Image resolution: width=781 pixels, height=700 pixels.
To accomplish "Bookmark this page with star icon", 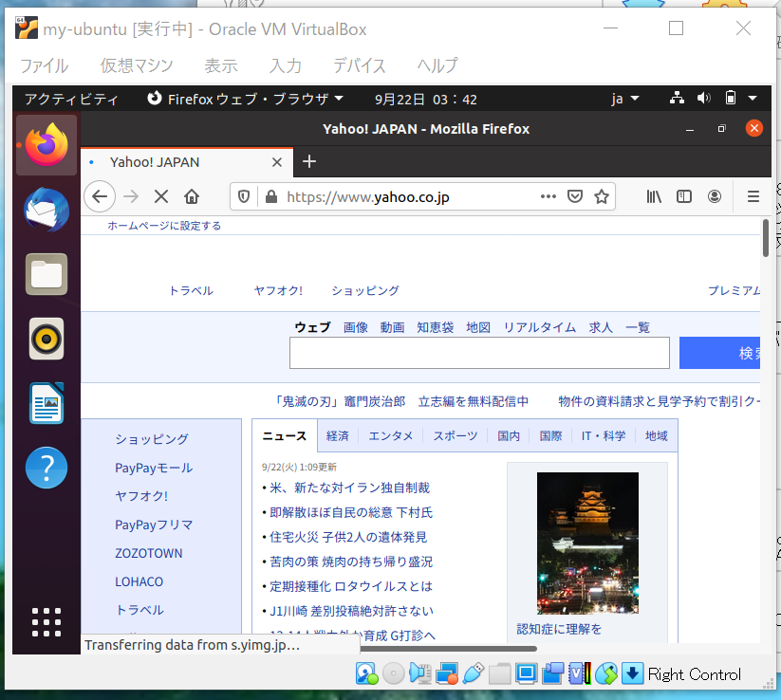I will 602,196.
